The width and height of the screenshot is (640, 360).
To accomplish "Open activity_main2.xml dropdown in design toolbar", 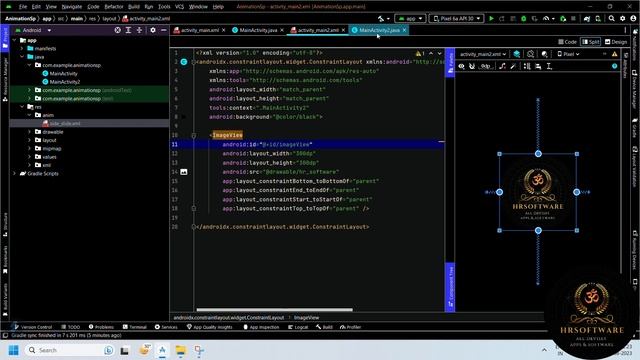I will pos(483,54).
